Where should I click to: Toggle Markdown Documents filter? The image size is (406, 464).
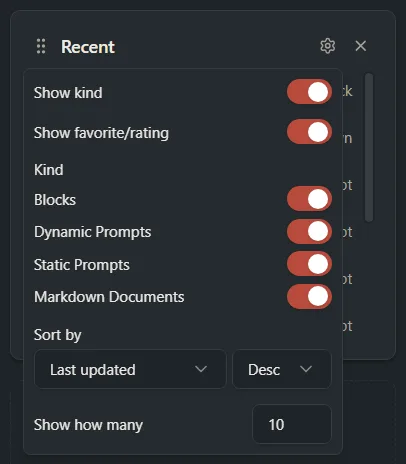309,296
